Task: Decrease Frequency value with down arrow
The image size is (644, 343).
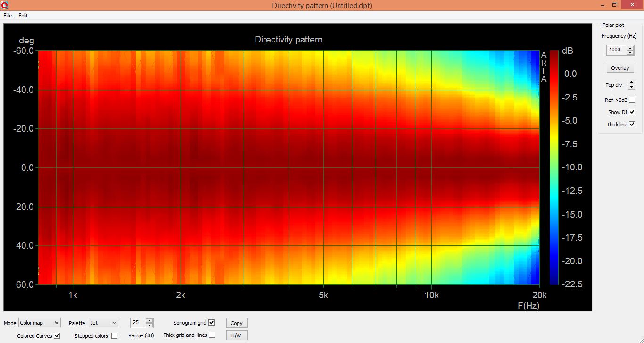Action: pos(630,52)
